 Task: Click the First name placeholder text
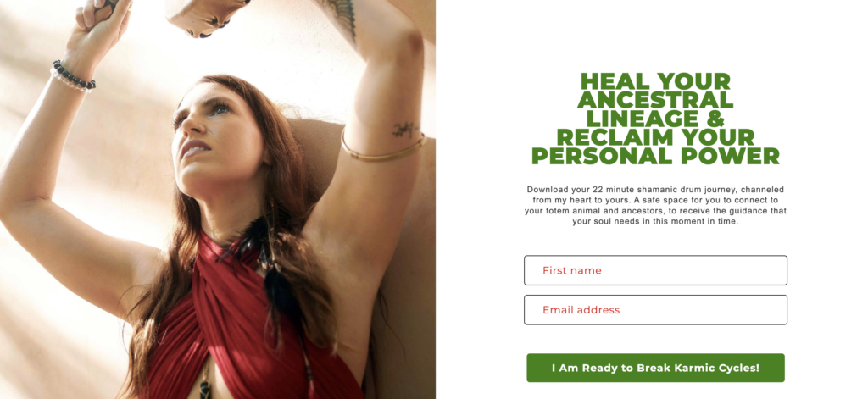(x=572, y=270)
